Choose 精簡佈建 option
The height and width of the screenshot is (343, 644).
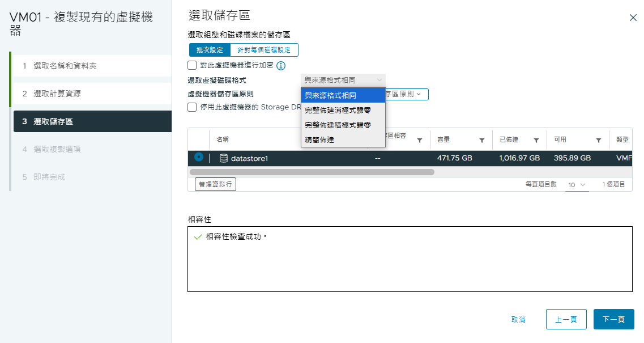point(343,140)
